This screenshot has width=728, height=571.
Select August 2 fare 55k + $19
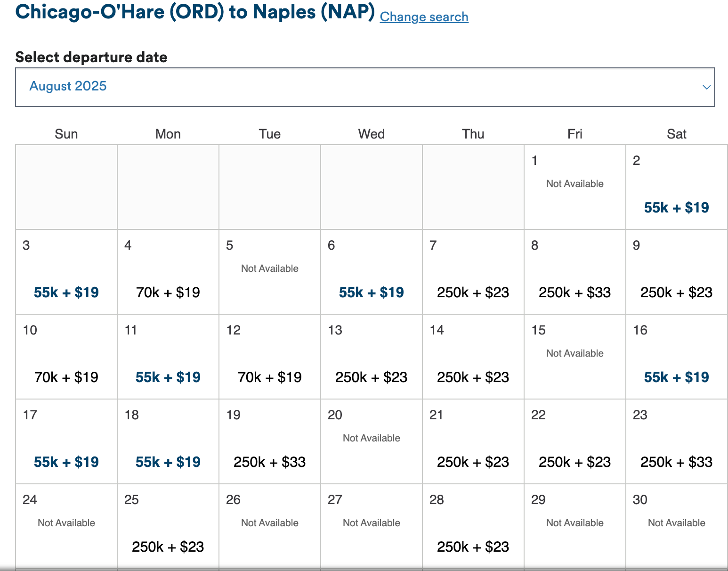coord(676,208)
